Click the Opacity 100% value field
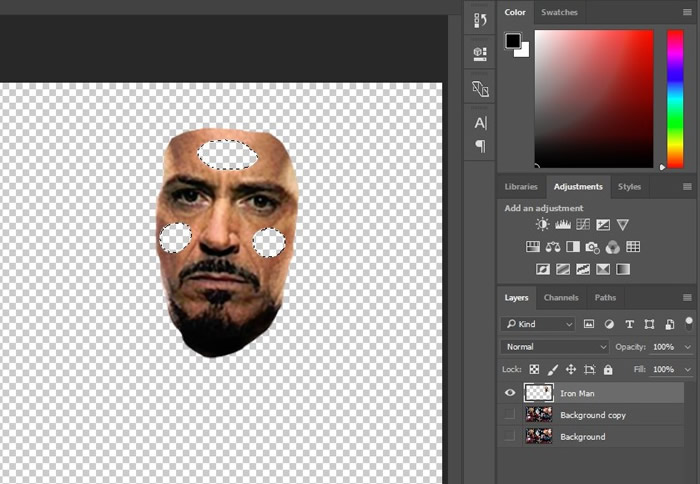This screenshot has height=484, width=700. [x=663, y=347]
